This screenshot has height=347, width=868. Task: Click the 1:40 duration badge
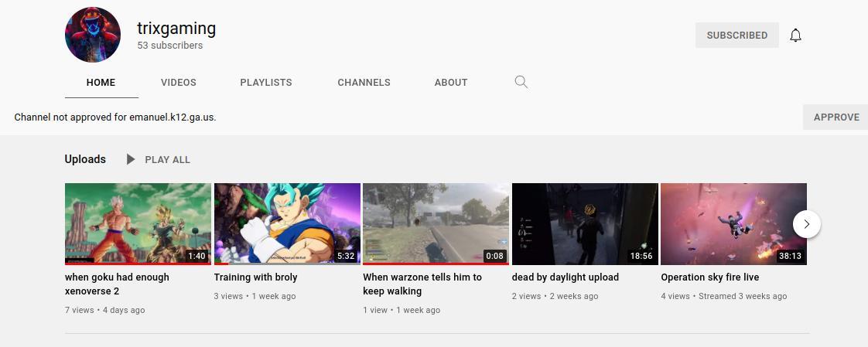(x=196, y=257)
